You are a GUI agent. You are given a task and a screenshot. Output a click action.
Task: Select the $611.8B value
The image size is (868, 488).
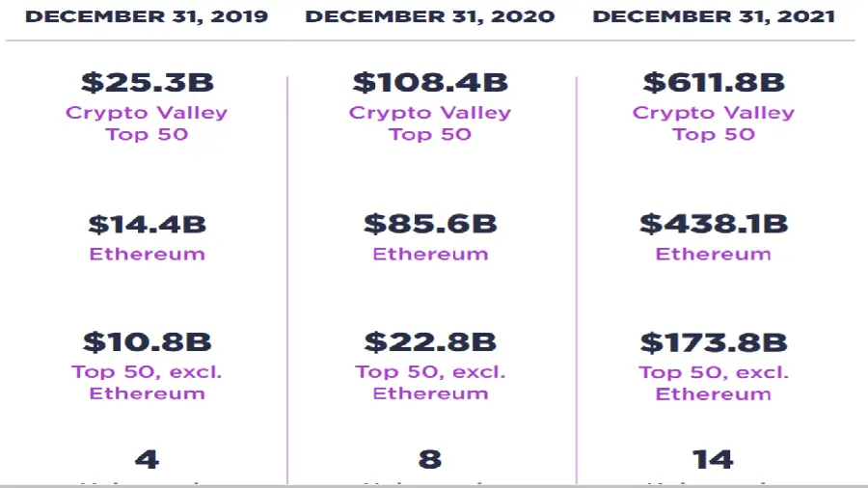click(714, 83)
